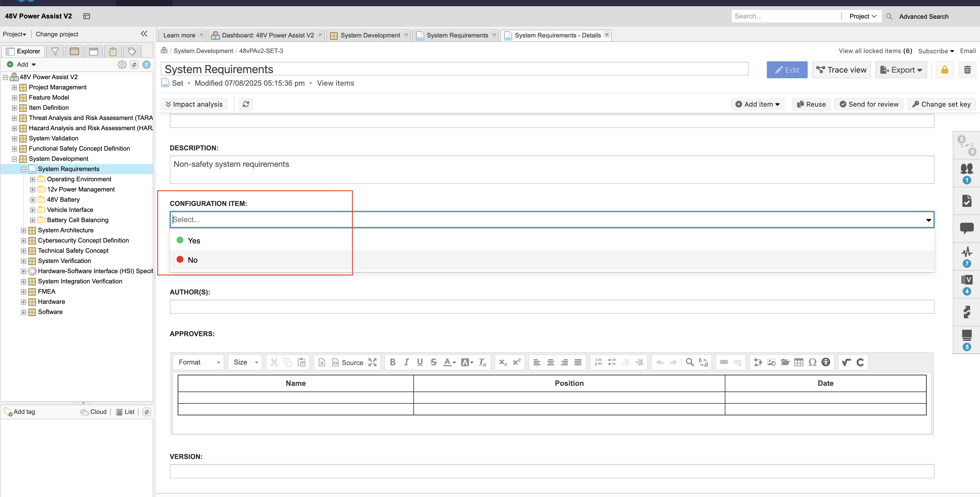The height and width of the screenshot is (497, 980).
Task: Open the review checkmark document icon
Action: pos(966,200)
